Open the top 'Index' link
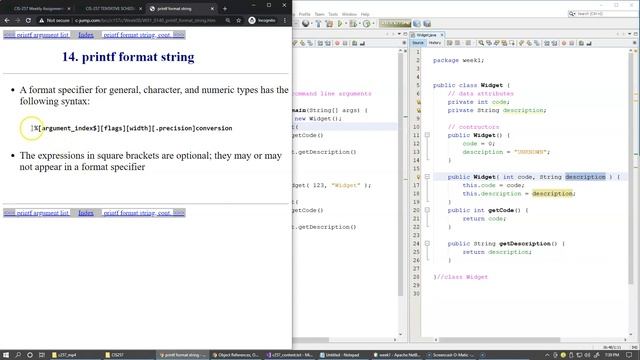Viewport: 640px width, 360px height. click(86, 35)
